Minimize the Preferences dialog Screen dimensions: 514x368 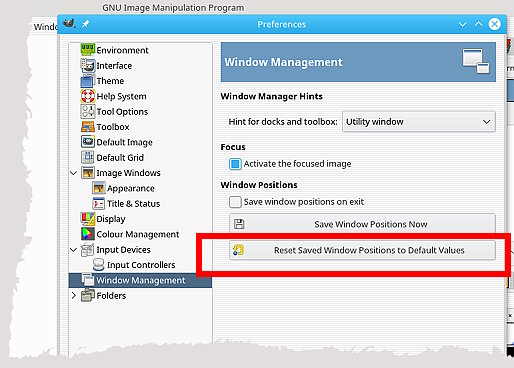pos(462,24)
